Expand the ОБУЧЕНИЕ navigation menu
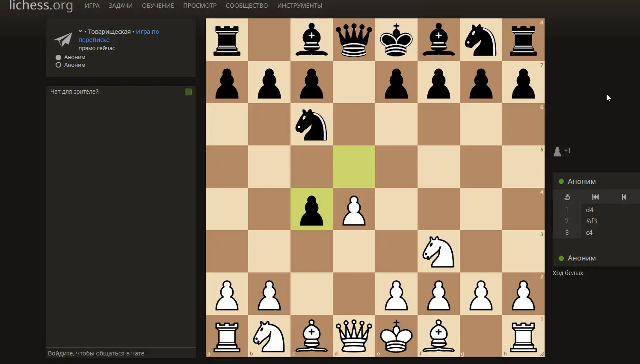The height and width of the screenshot is (364, 640). coord(158,6)
